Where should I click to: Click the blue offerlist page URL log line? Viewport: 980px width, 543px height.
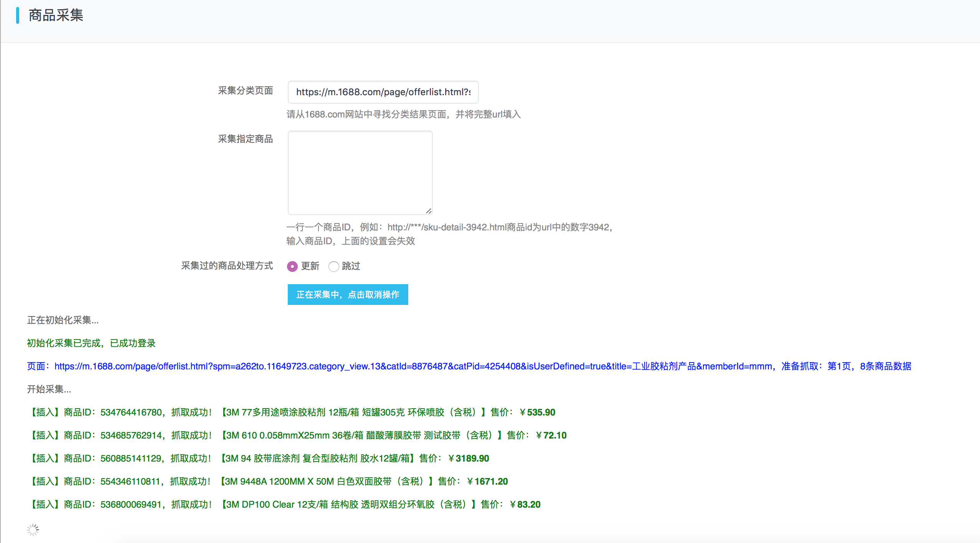pyautogui.click(x=469, y=366)
